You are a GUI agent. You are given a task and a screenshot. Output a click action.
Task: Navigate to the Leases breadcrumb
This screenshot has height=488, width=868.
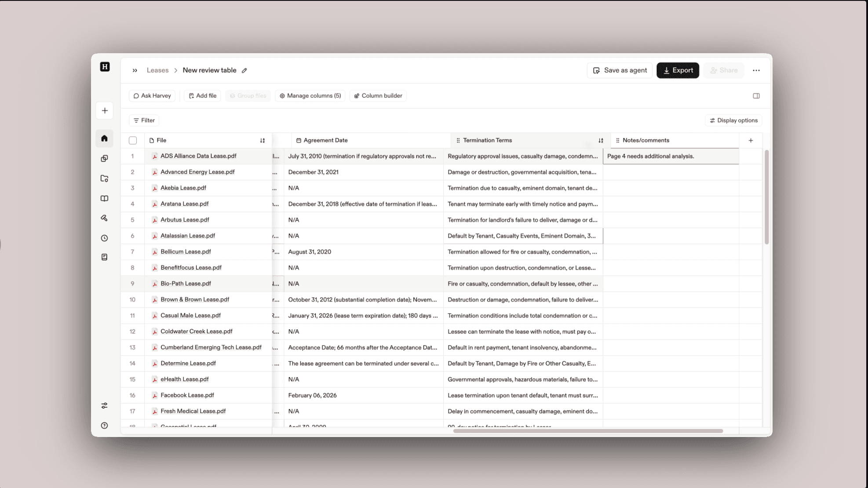tap(157, 70)
